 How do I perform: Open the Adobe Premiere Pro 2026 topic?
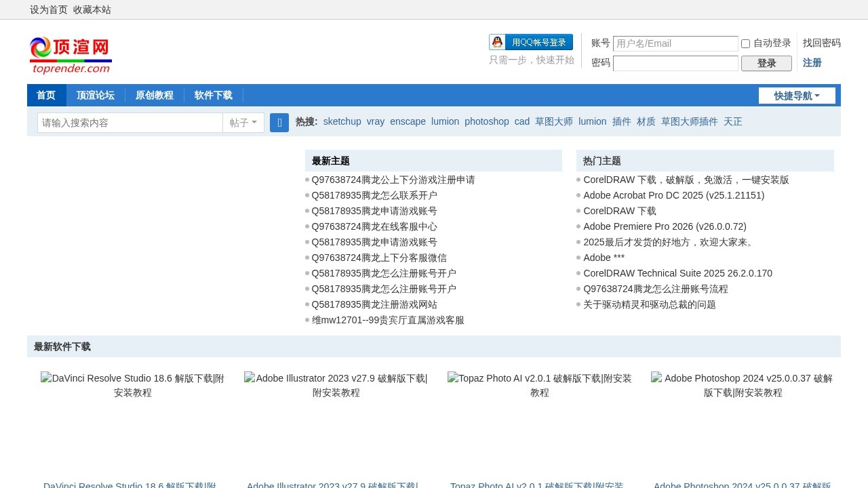665,226
